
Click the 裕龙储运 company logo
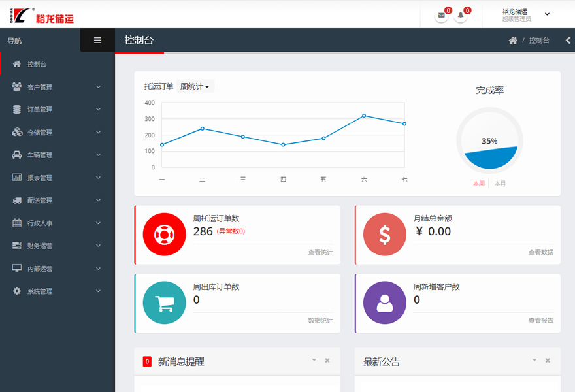pos(41,16)
